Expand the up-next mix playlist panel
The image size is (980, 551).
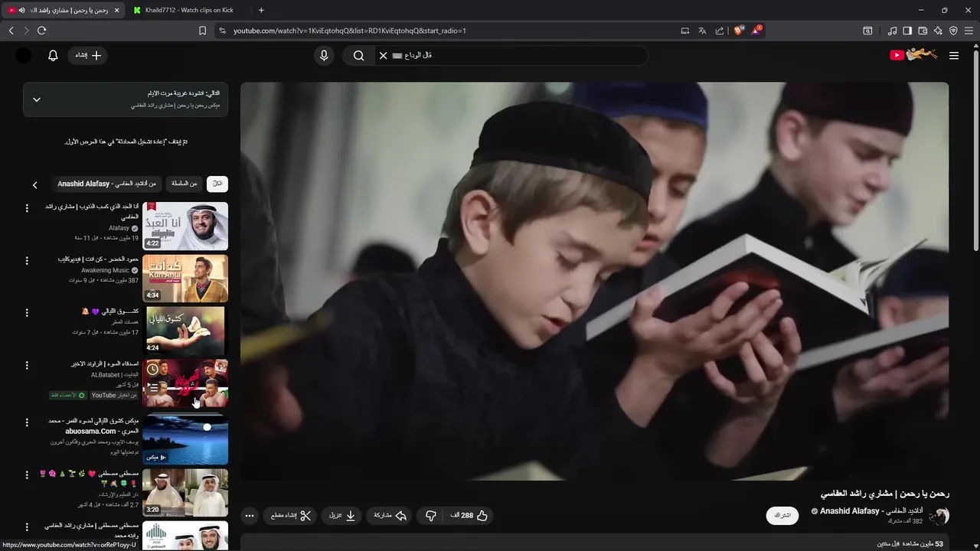point(36,99)
